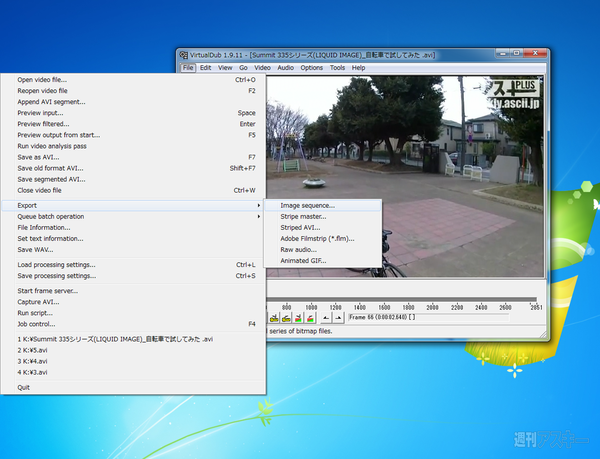600x459 pixels.
Task: Expand the Export submenu arrow
Action: coord(259,205)
